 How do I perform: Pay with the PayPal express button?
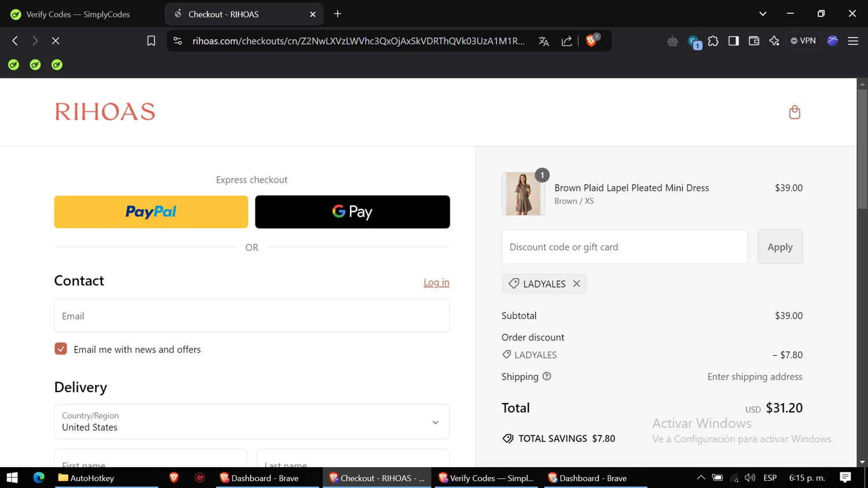click(151, 212)
